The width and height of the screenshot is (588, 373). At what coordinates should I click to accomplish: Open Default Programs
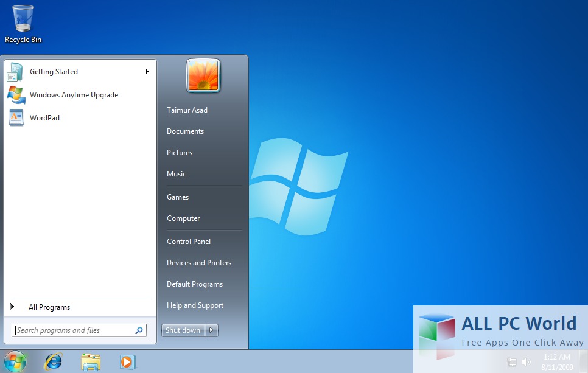click(x=195, y=284)
